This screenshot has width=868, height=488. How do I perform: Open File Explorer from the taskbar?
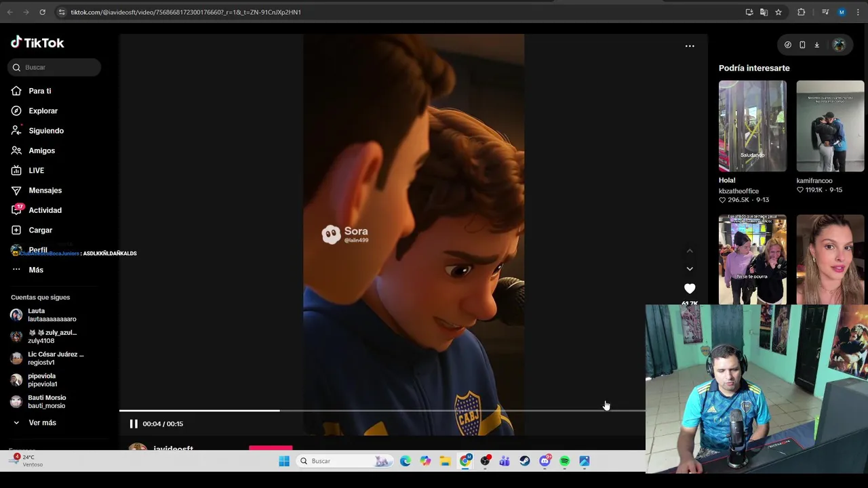tap(445, 461)
